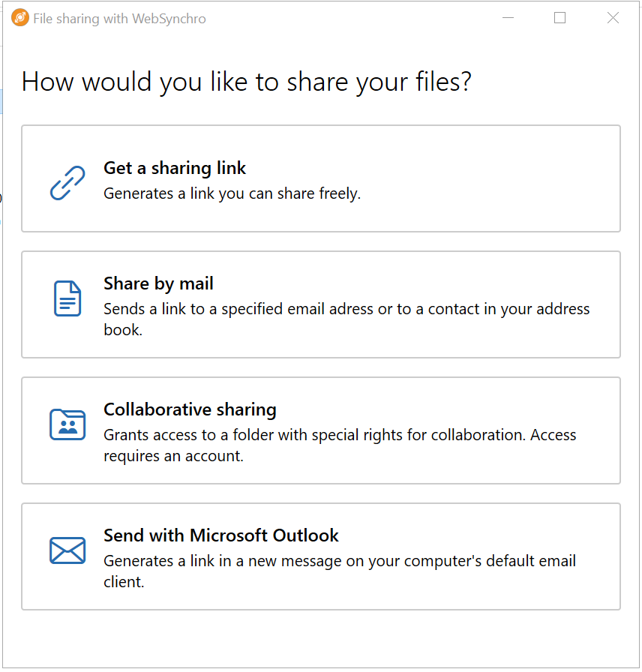
Task: Close the File sharing with WebSynchro window
Action: (613, 18)
